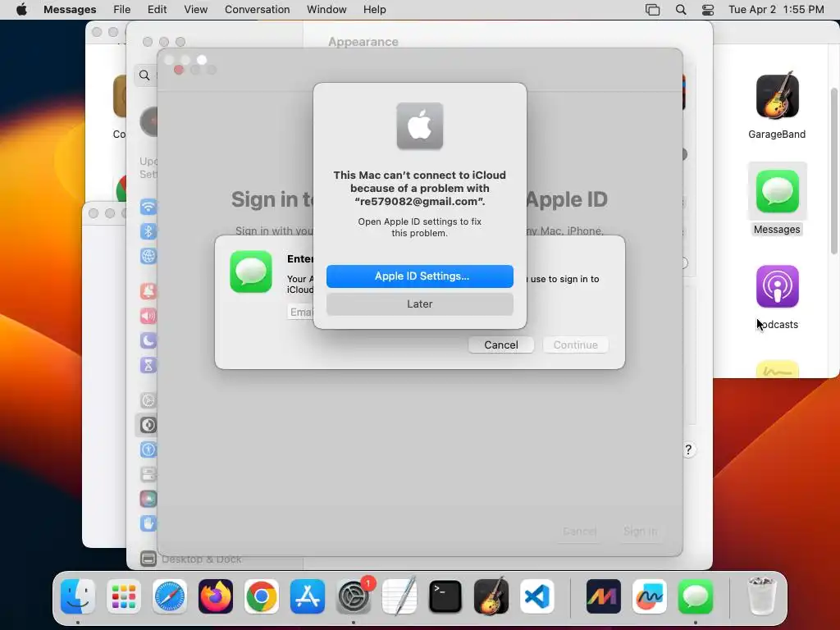Open the Help menu

[x=374, y=10]
